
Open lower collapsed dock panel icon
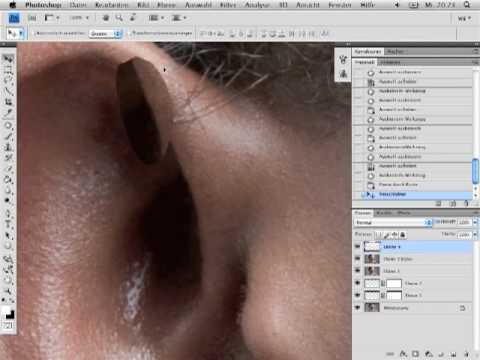343,74
